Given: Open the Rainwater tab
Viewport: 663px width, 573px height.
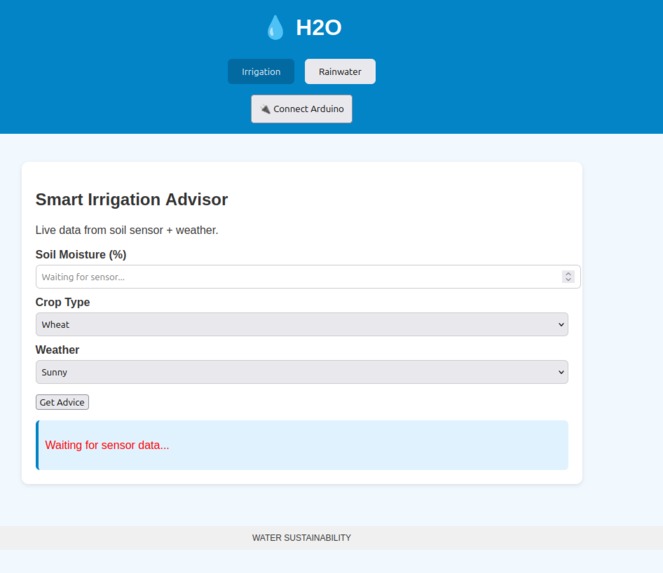Looking at the screenshot, I should 340,71.
